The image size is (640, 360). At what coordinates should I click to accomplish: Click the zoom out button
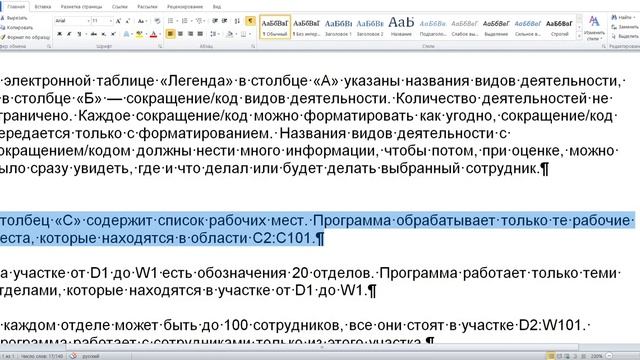point(609,356)
